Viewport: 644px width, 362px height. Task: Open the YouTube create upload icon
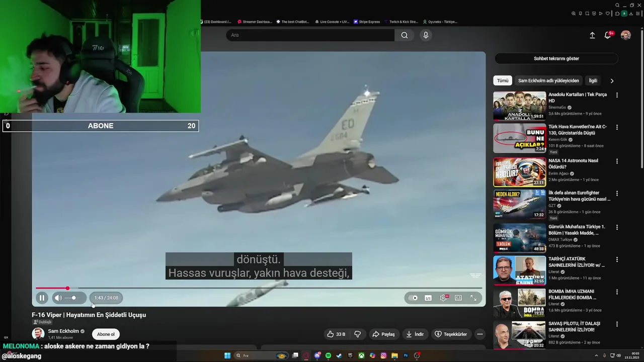pos(592,35)
